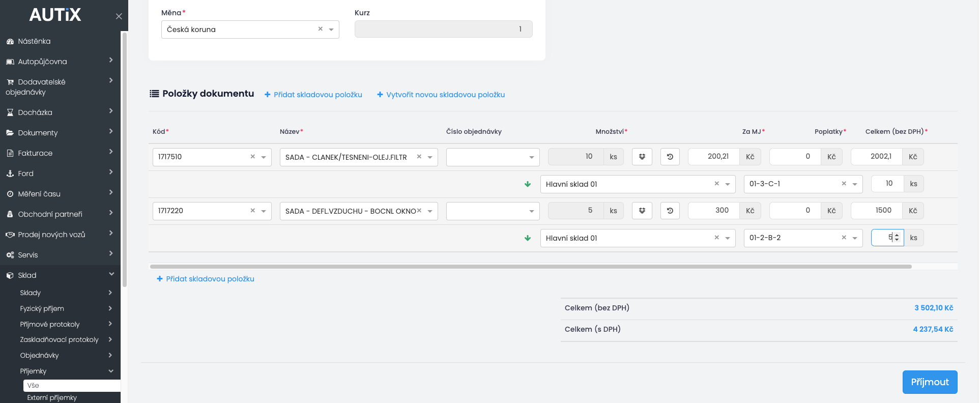Click the Obchodní partneři icon
The height and width of the screenshot is (403, 980).
pyautogui.click(x=10, y=214)
